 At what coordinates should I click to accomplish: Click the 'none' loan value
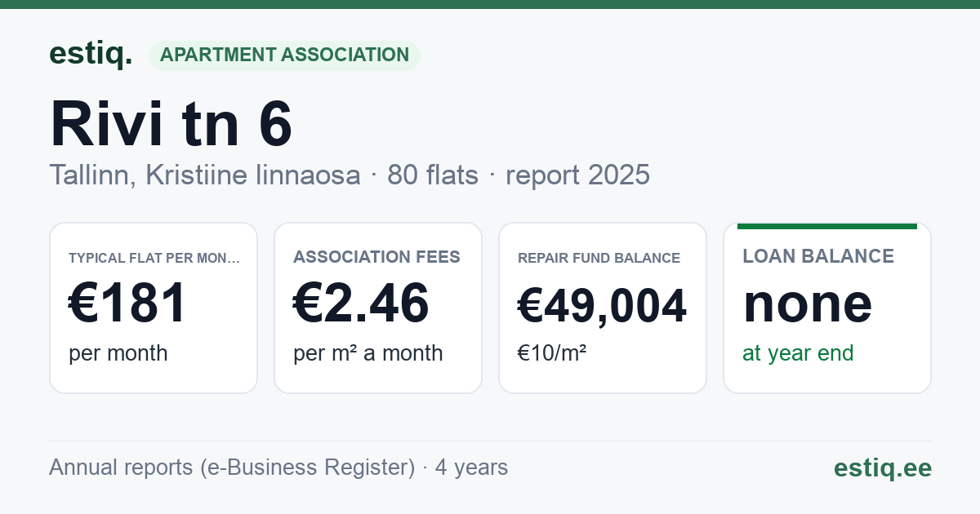[808, 304]
